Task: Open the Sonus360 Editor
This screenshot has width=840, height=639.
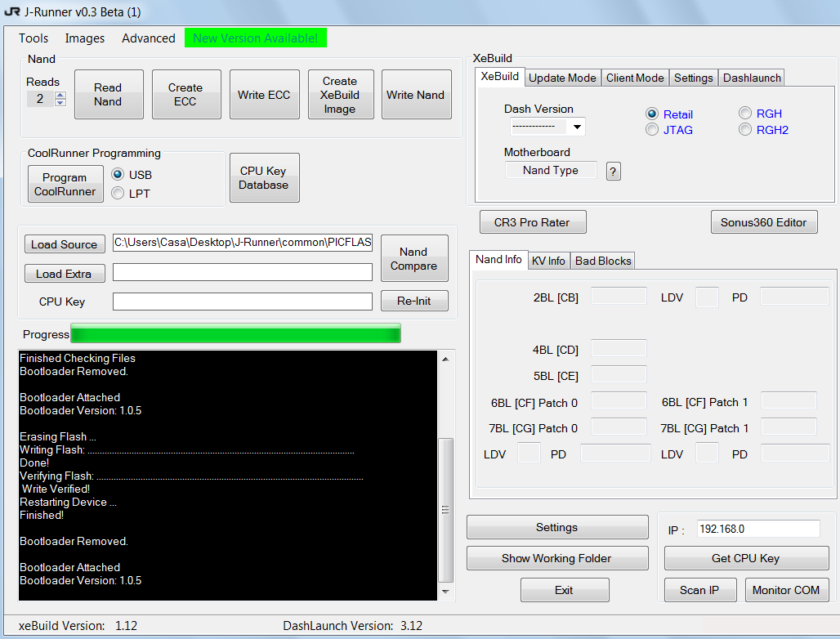Action: tap(764, 222)
